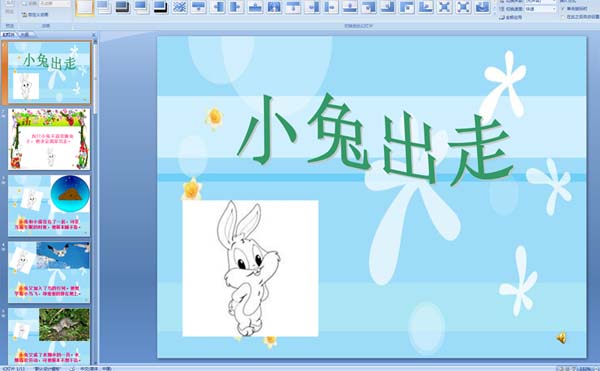Viewport: 600px width, 371px height.
Task: Apply the dissolve transition effect icon
Action: (x=179, y=7)
